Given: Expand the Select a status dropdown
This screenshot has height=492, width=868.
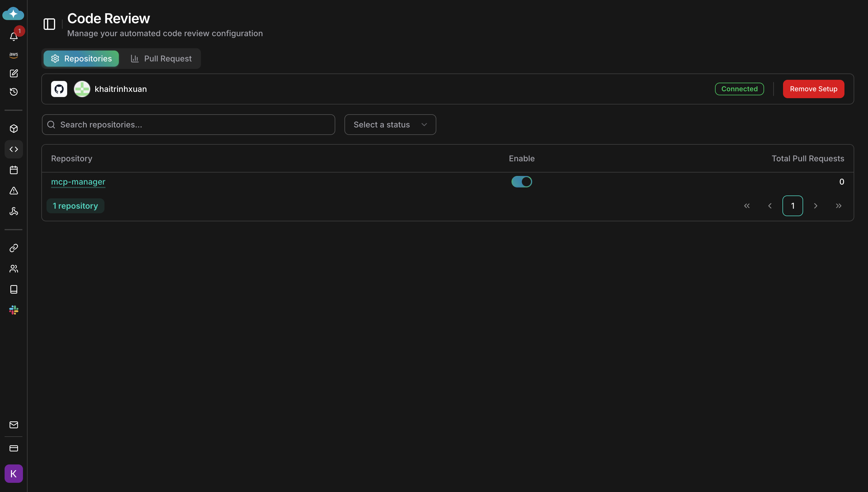Looking at the screenshot, I should (x=390, y=125).
